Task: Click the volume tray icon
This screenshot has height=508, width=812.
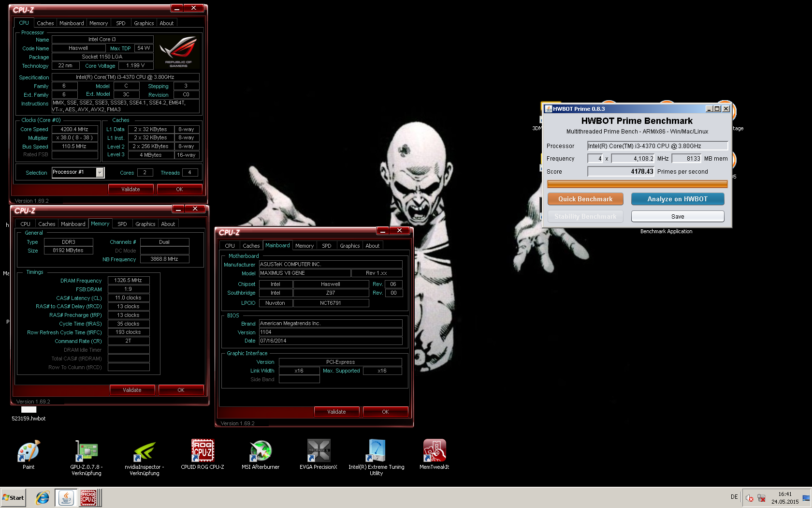Action: pyautogui.click(x=750, y=498)
